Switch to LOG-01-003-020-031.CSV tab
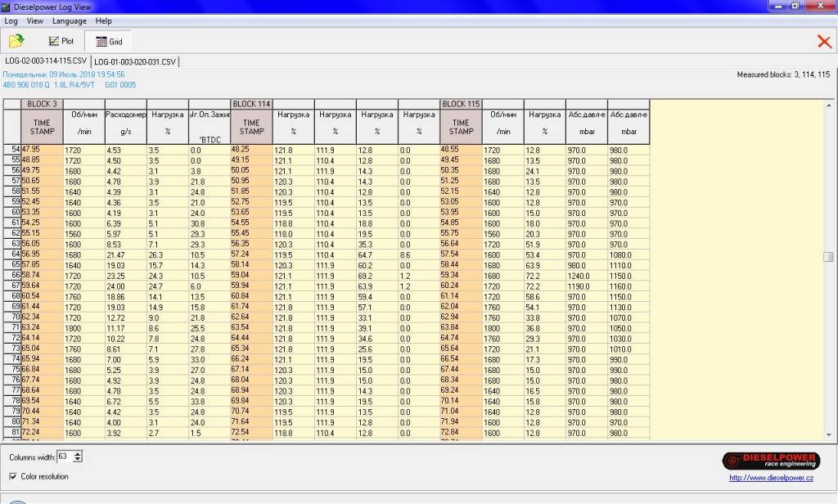The height and width of the screenshot is (504, 838). tap(134, 61)
